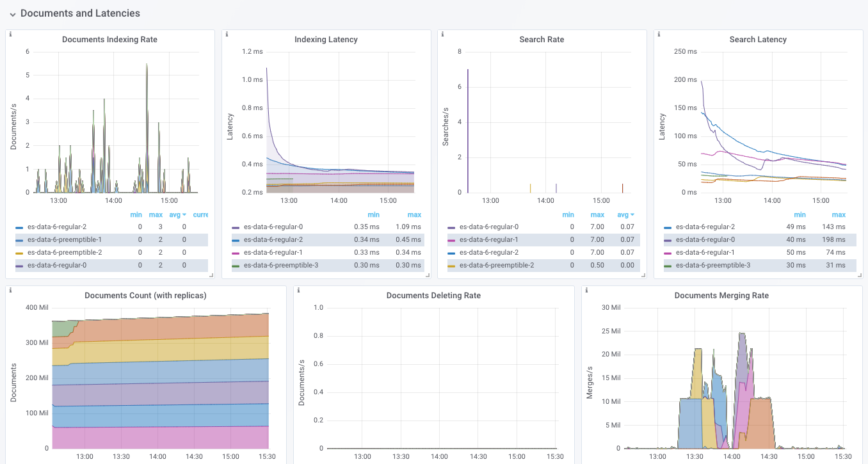868x464 pixels.
Task: Open Documents Merging Rate panel title menu
Action: pyautogui.click(x=721, y=296)
